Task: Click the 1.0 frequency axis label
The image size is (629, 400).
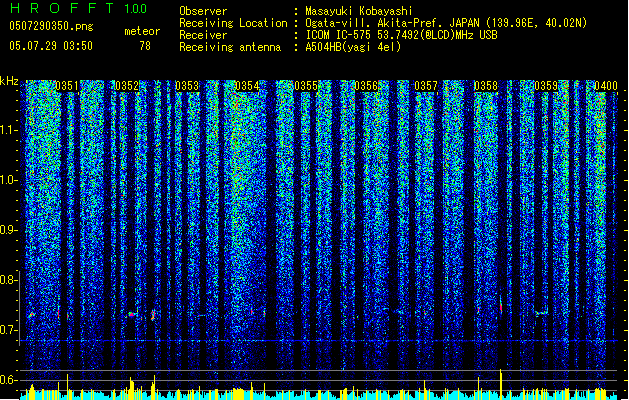Action: point(9,180)
